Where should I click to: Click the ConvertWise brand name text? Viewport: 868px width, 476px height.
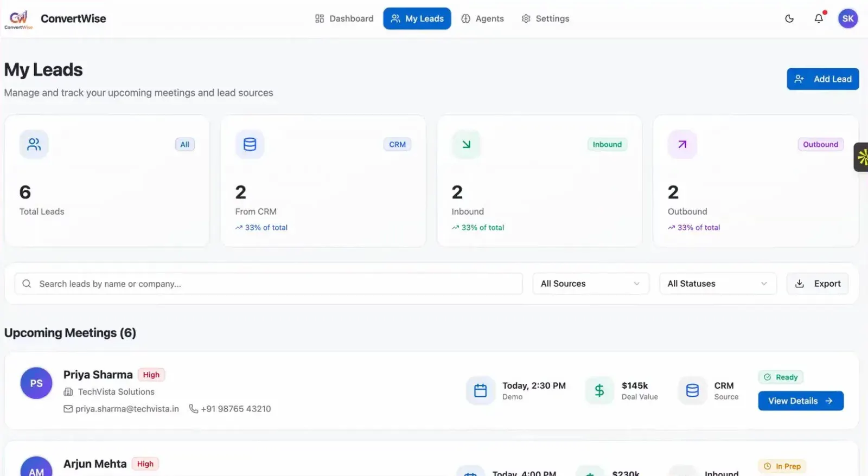tap(73, 18)
